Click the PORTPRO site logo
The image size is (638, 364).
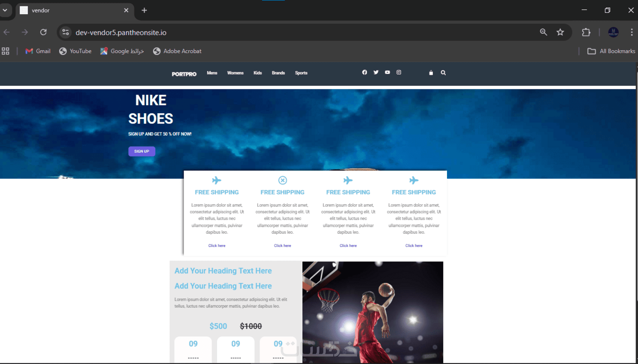pyautogui.click(x=184, y=74)
